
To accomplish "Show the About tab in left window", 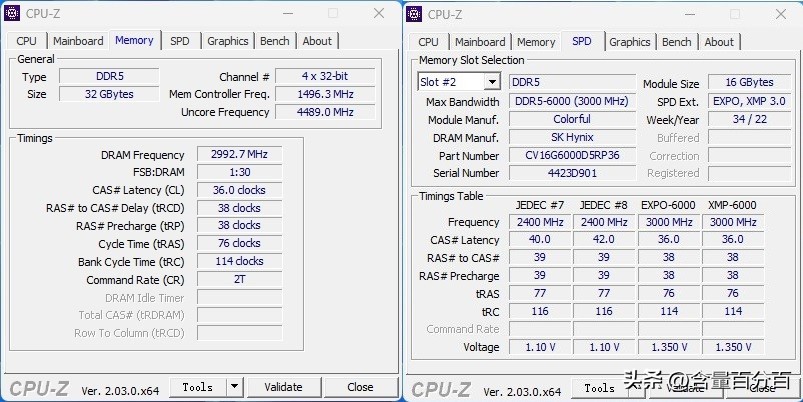I will tap(317, 41).
